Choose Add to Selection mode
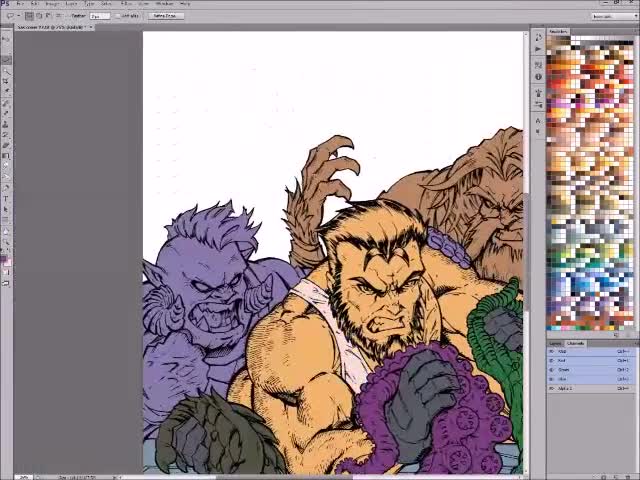This screenshot has height=480, width=640. point(39,16)
